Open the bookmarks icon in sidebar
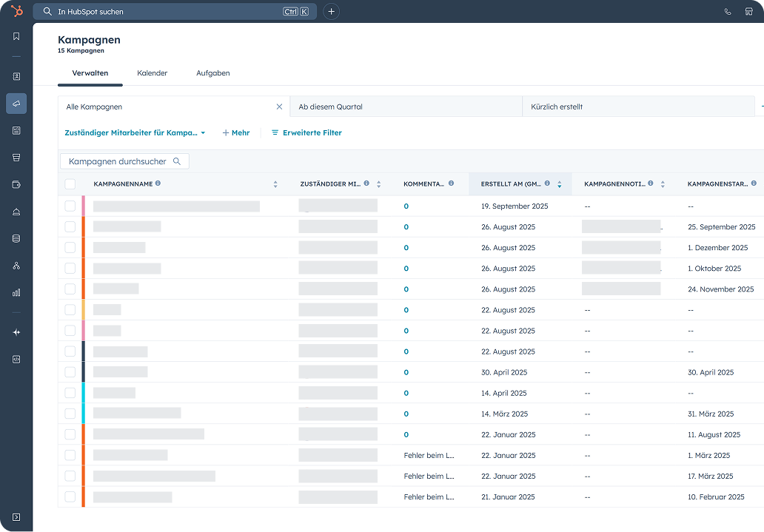This screenshot has height=532, width=764. pyautogui.click(x=16, y=36)
